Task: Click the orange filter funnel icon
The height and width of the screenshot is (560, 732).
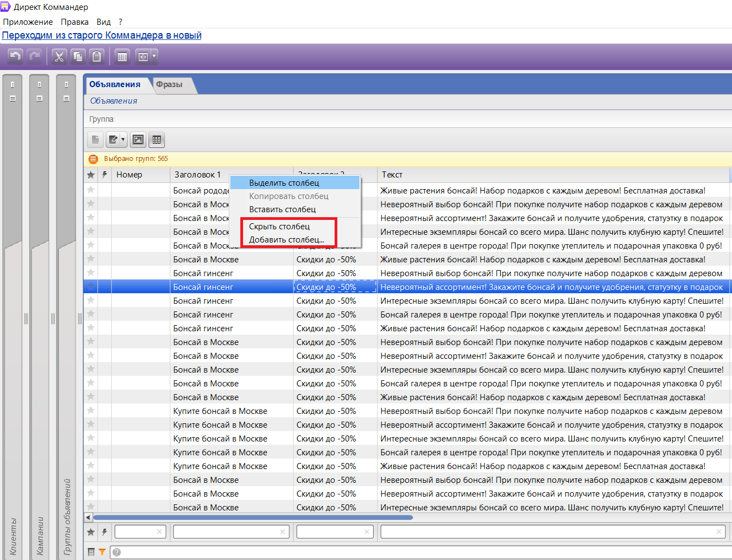Action: point(102,552)
